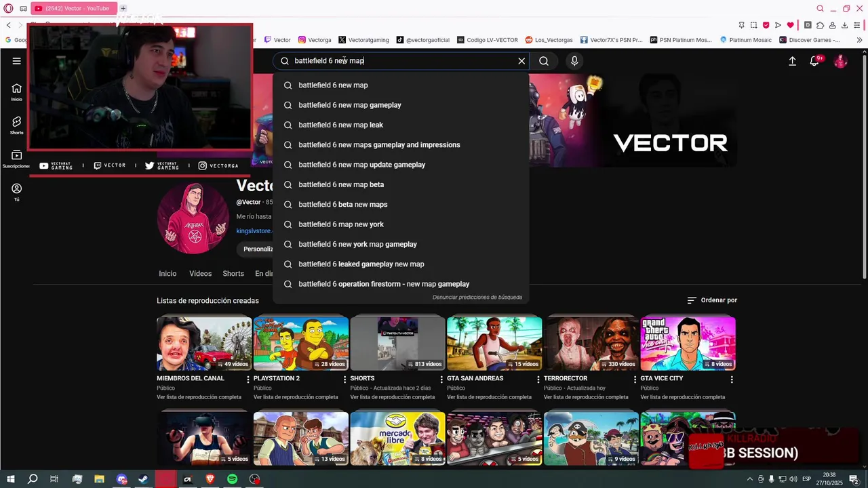Screen dimensions: 868x488
Task: Open PLAYSTATION 2 playlist thumbnail
Action: coord(301,344)
